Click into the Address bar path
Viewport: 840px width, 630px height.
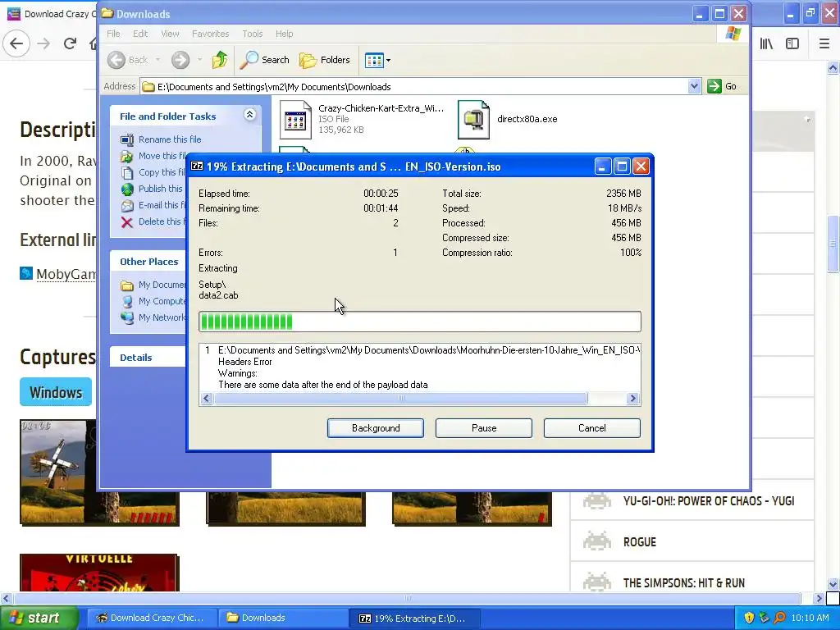coord(413,87)
